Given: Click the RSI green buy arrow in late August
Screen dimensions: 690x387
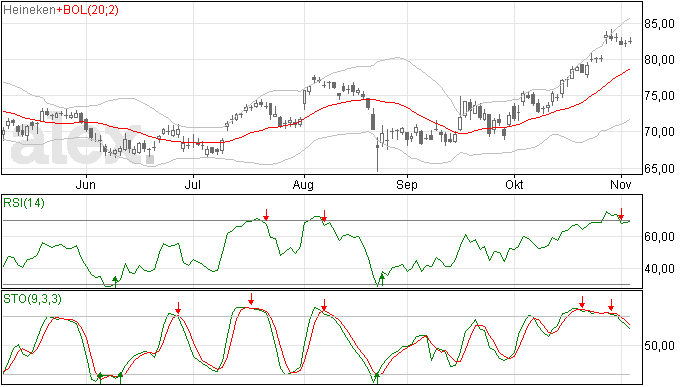Looking at the screenshot, I should click(382, 280).
